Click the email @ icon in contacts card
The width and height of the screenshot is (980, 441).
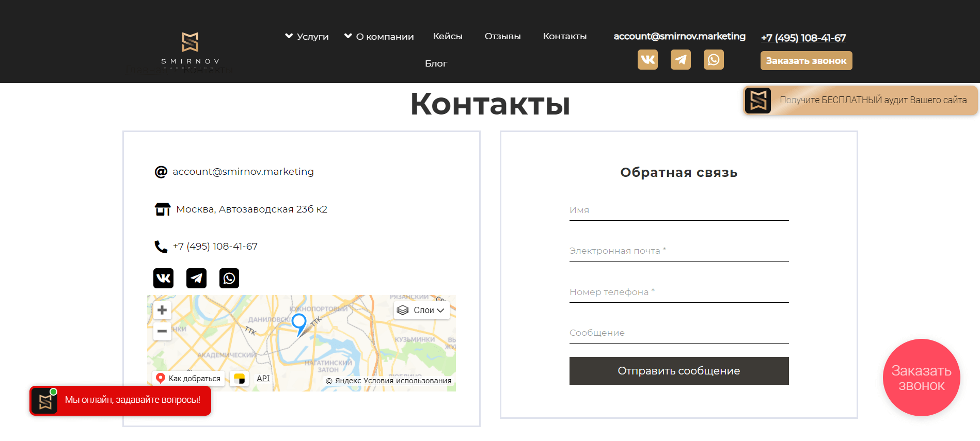tap(161, 172)
